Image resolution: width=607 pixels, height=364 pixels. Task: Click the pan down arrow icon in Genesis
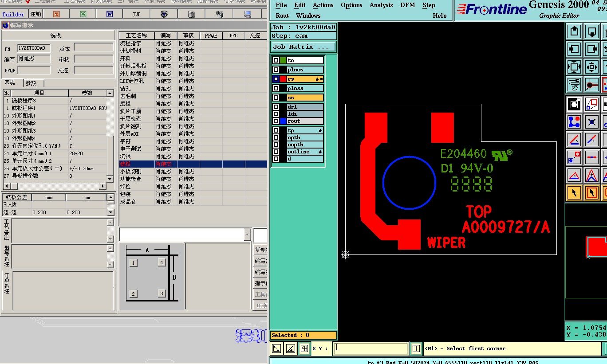click(x=592, y=31)
